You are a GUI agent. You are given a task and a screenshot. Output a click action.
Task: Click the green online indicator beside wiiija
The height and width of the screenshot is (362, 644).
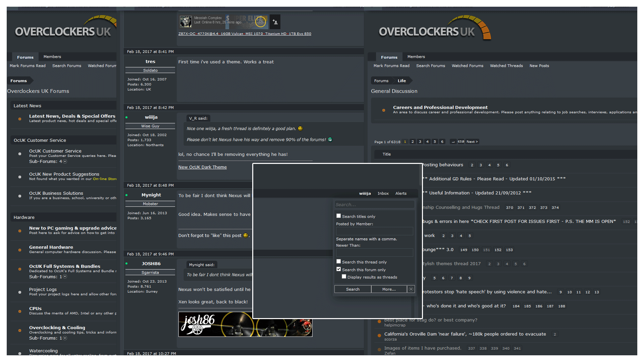[x=126, y=117]
